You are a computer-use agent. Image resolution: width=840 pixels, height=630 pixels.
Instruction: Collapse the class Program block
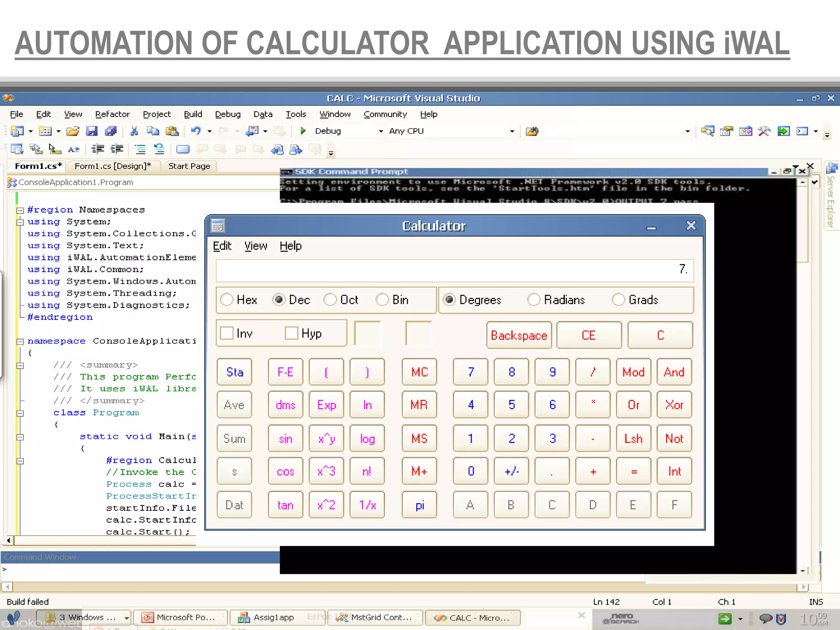[20, 413]
